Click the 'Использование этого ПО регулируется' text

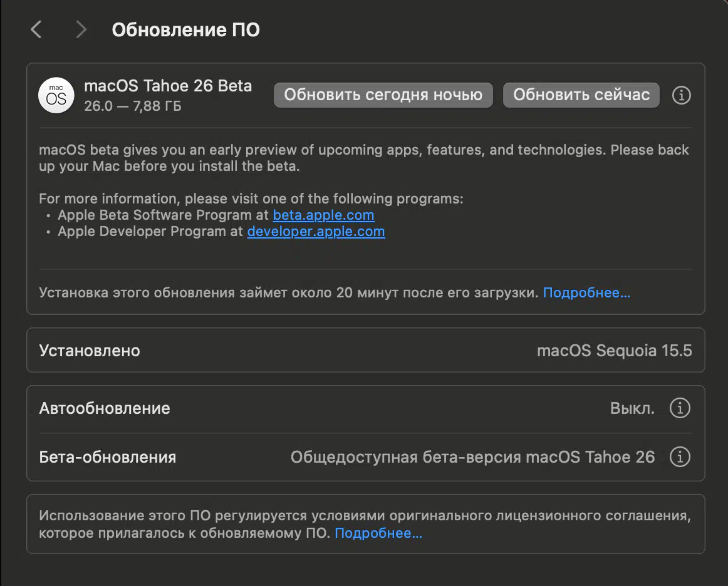point(365,524)
